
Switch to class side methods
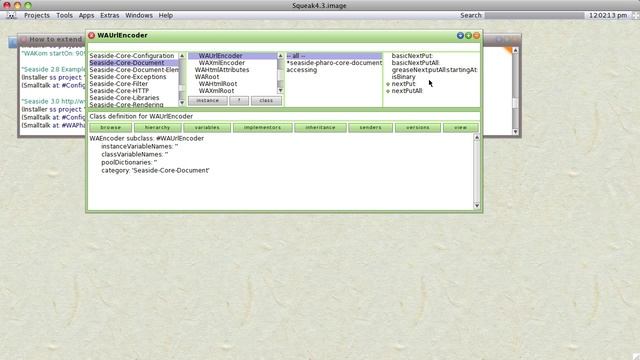click(x=266, y=100)
